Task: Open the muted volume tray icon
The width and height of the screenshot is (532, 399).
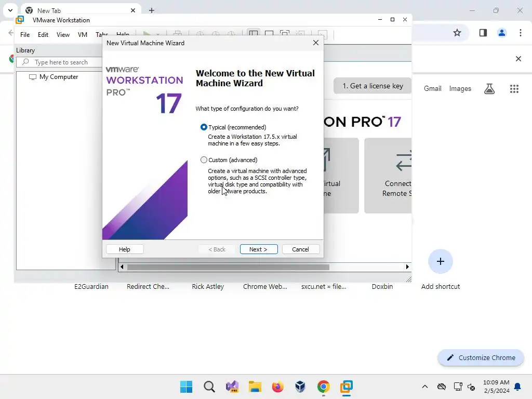Action: click(471, 387)
